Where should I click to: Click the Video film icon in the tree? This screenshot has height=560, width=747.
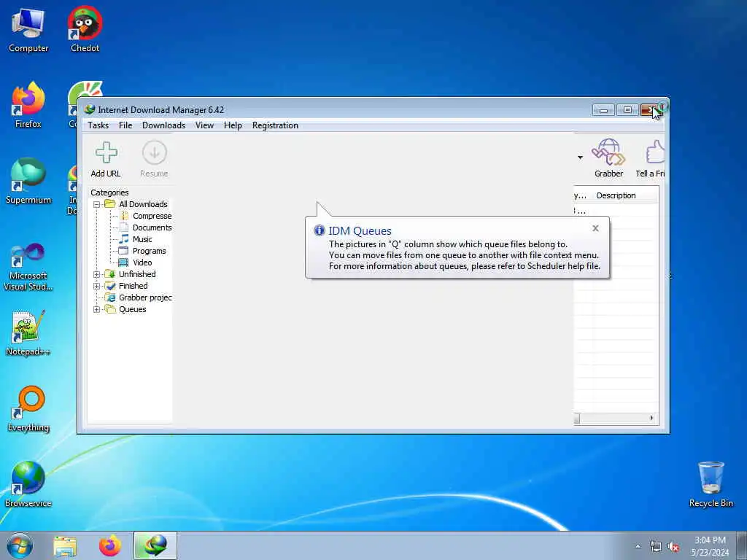(x=123, y=262)
